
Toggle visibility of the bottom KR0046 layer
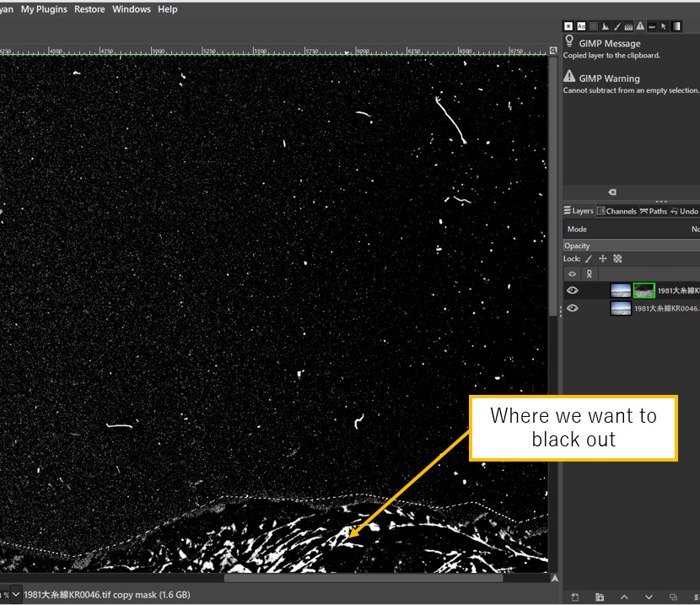click(x=573, y=308)
